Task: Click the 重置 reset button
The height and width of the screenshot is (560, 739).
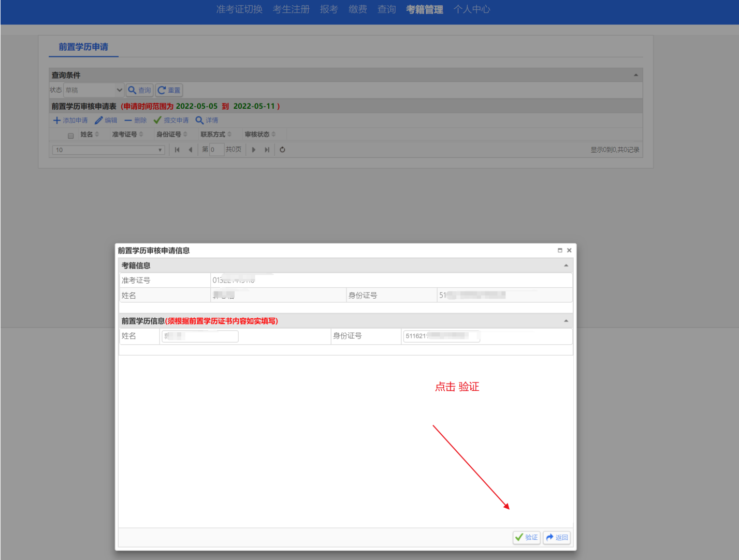Action: tap(169, 90)
